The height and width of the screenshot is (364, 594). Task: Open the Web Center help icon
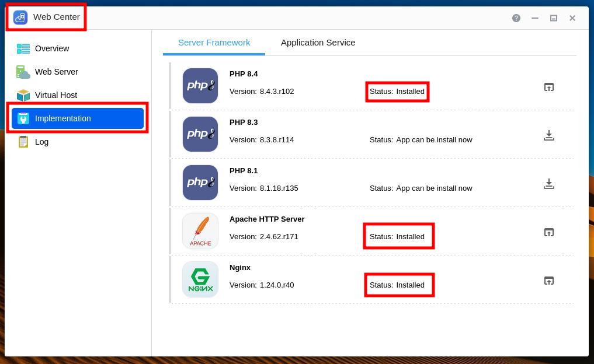516,18
